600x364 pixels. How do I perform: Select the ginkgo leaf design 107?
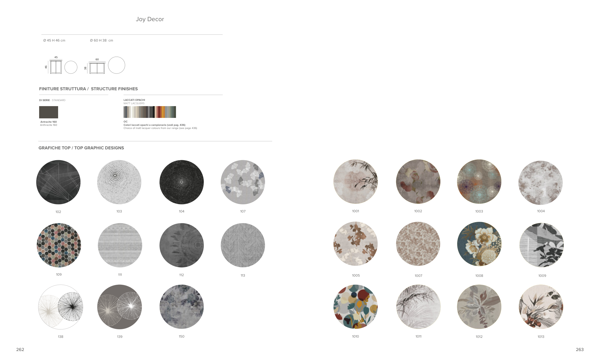(x=243, y=182)
